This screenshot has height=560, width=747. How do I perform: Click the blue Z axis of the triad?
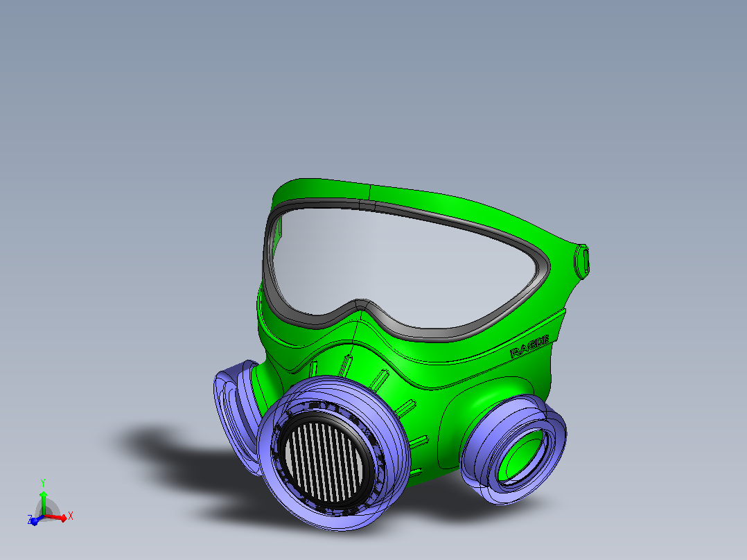click(x=35, y=520)
